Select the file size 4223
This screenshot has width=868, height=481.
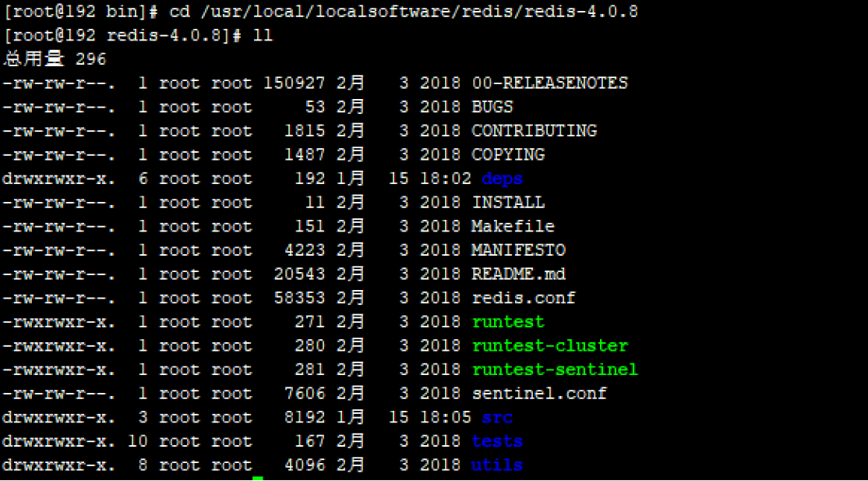(305, 250)
